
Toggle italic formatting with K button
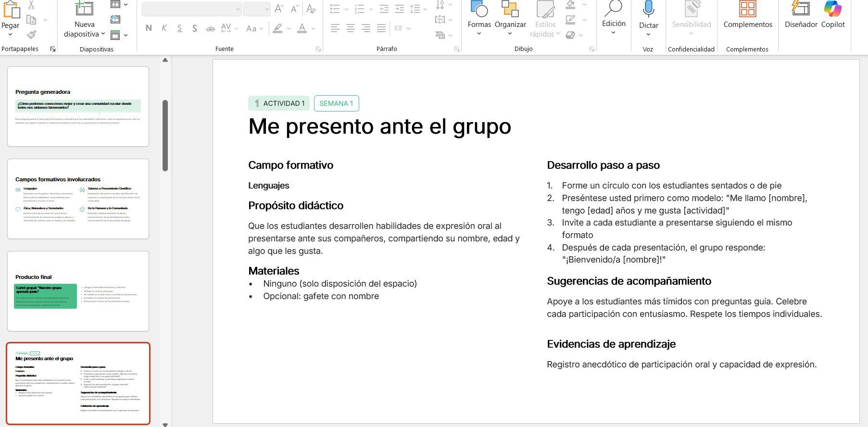pyautogui.click(x=164, y=28)
